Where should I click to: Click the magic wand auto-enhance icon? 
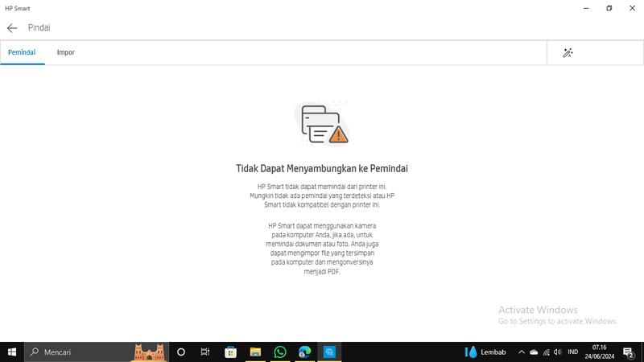coord(568,53)
